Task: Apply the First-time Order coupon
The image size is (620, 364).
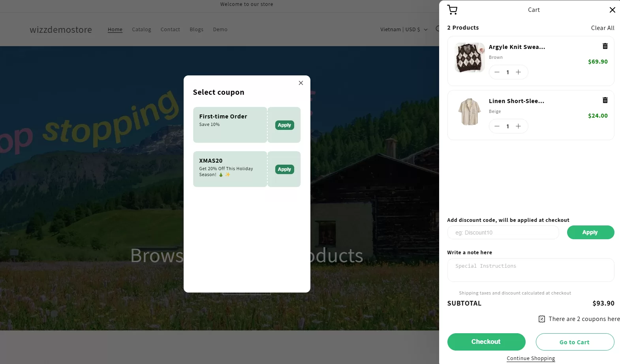Action: pyautogui.click(x=284, y=125)
